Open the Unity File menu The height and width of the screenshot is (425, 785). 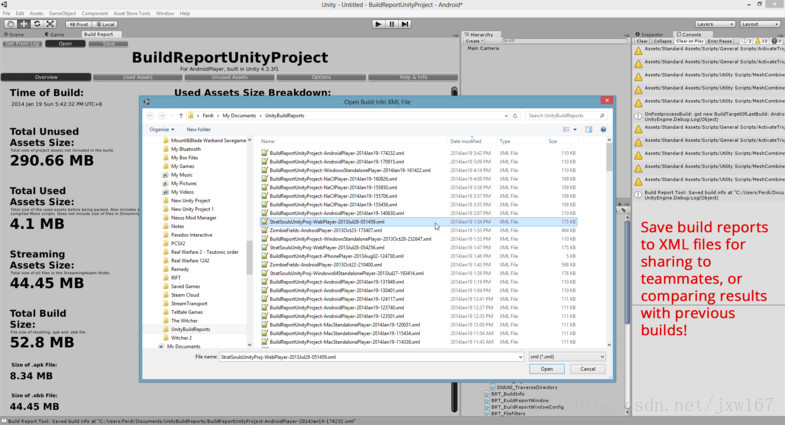pyautogui.click(x=7, y=14)
